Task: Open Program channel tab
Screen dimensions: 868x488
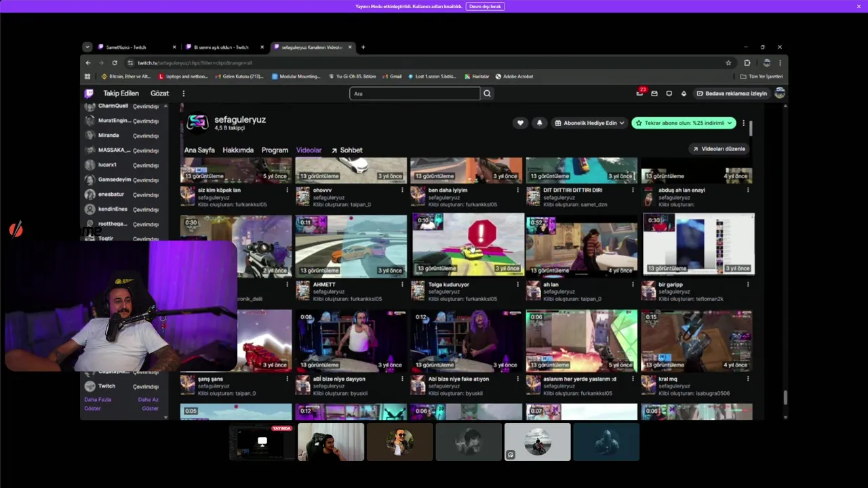Action: 275,150
